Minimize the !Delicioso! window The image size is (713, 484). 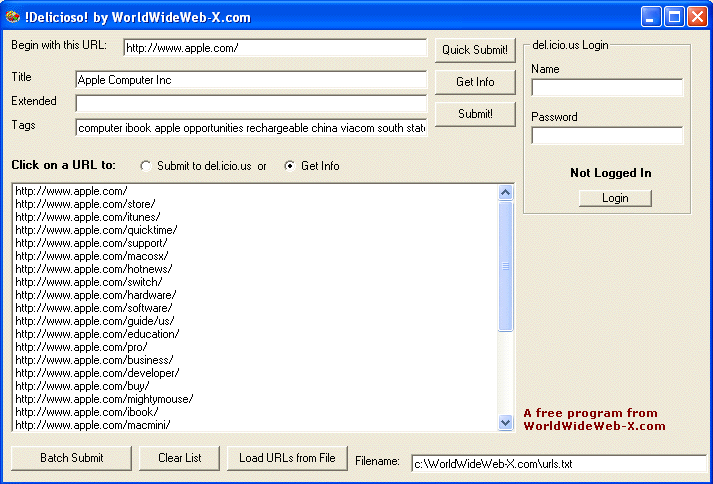coord(651,17)
